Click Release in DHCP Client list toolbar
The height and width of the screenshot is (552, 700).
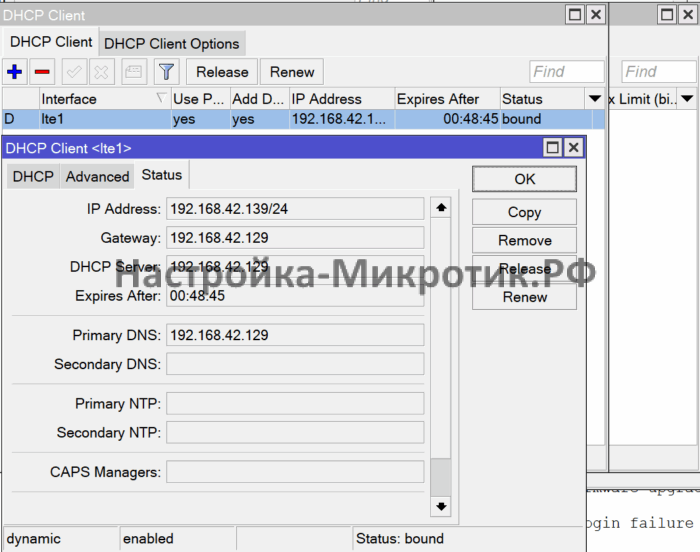(x=222, y=71)
